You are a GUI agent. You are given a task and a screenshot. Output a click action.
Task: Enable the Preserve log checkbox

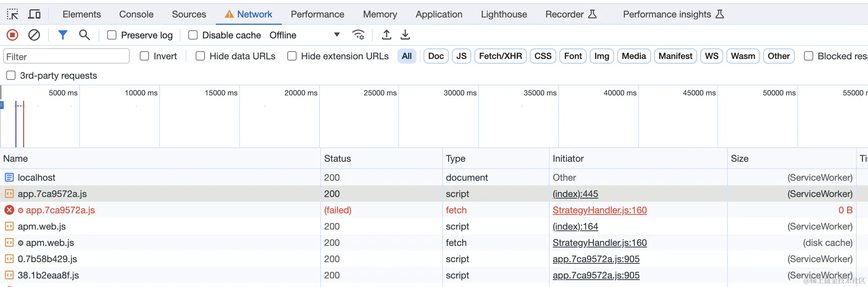tap(112, 35)
